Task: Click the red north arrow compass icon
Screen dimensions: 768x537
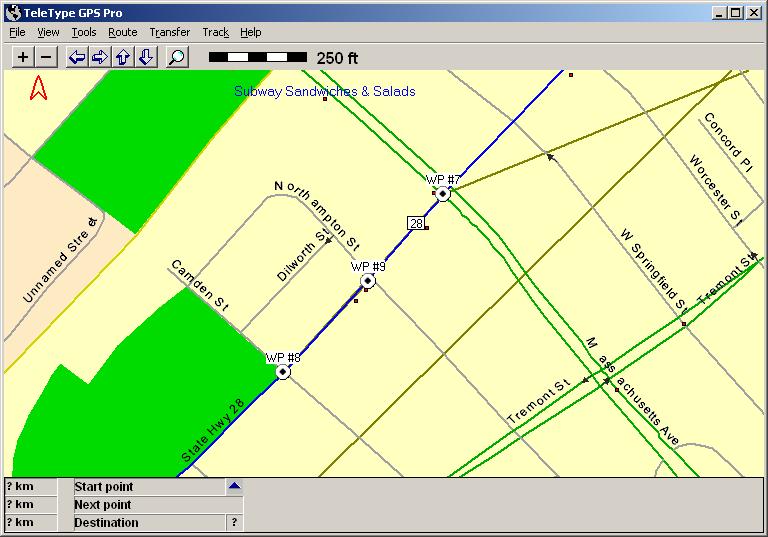Action: tap(39, 88)
